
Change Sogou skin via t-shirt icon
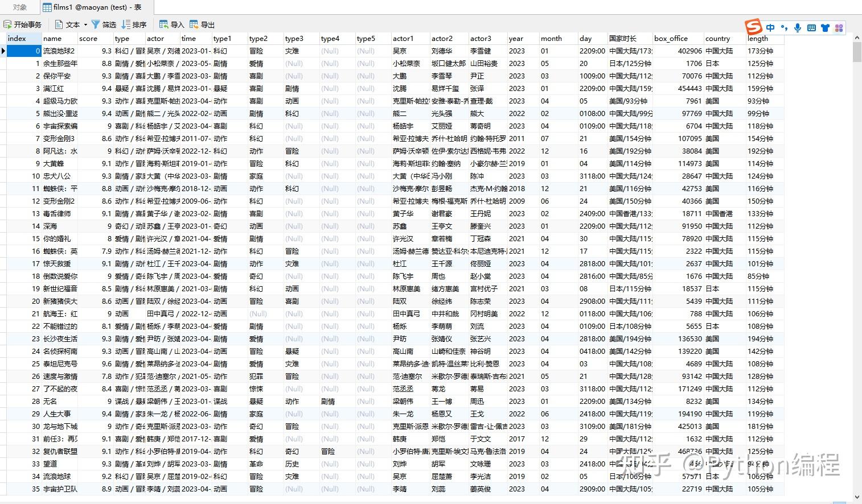(825, 27)
